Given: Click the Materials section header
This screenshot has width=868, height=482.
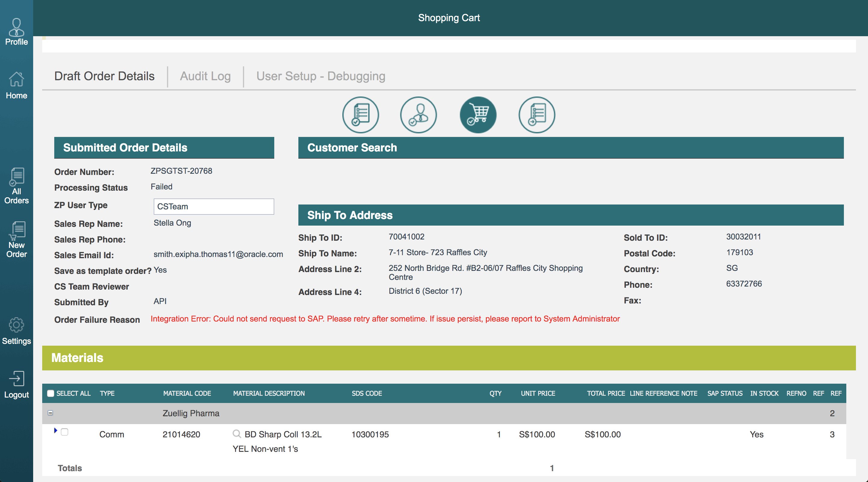Looking at the screenshot, I should pos(449,358).
